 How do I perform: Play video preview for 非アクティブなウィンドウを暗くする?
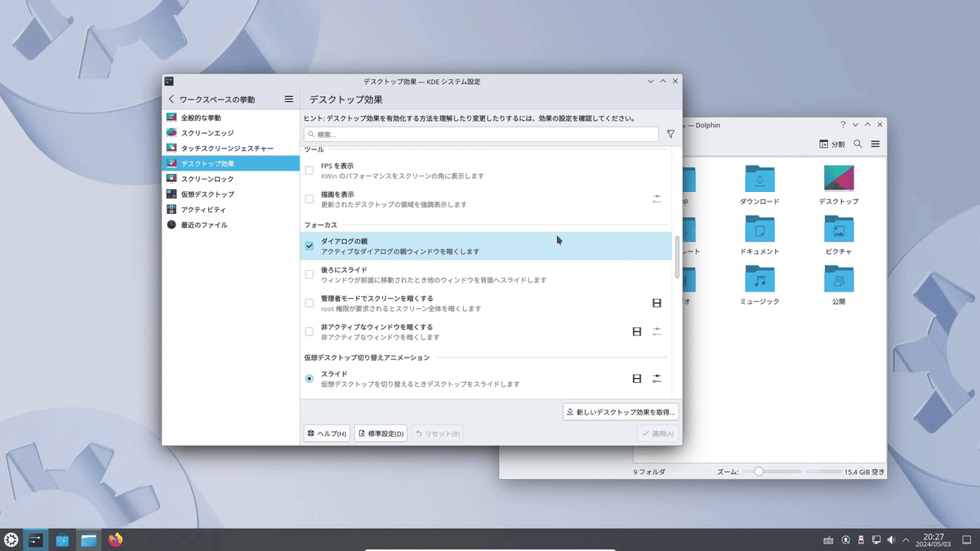(637, 331)
